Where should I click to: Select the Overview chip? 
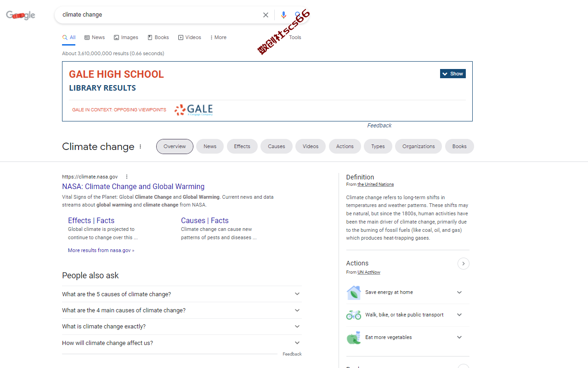pos(175,147)
